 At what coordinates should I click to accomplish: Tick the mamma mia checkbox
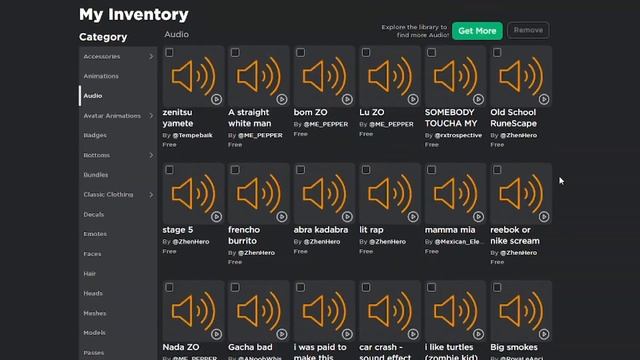coord(431,170)
